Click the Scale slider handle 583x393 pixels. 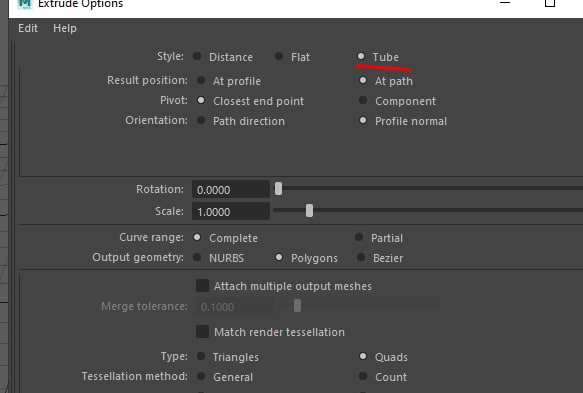[309, 211]
